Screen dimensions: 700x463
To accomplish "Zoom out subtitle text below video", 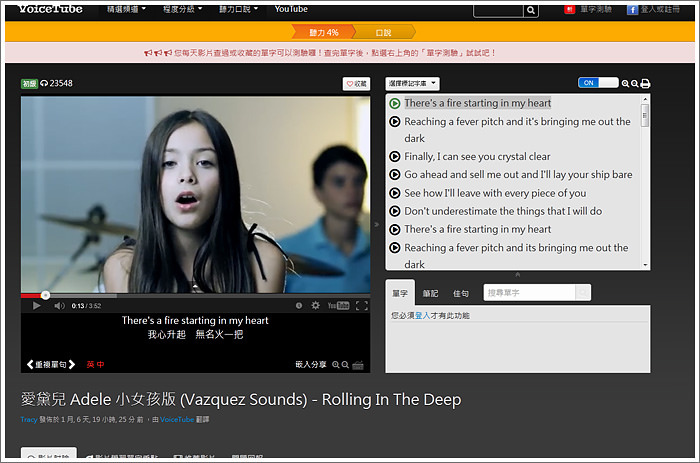I will (345, 365).
